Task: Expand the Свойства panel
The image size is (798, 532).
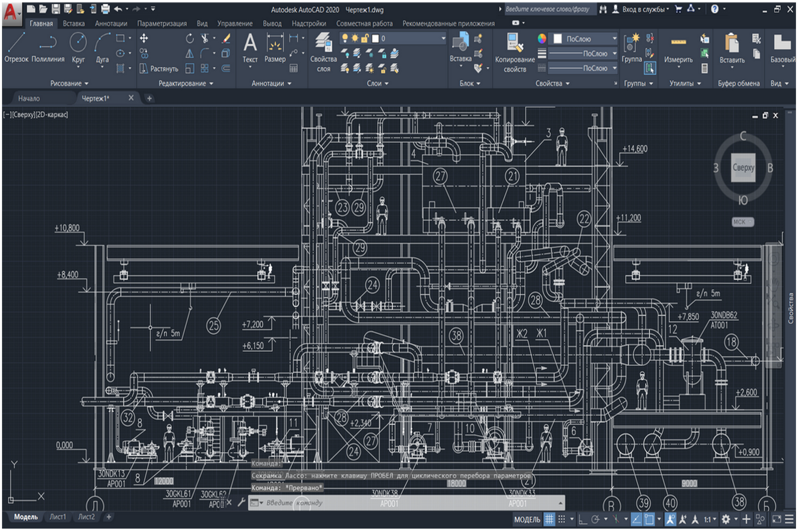Action: click(x=553, y=83)
